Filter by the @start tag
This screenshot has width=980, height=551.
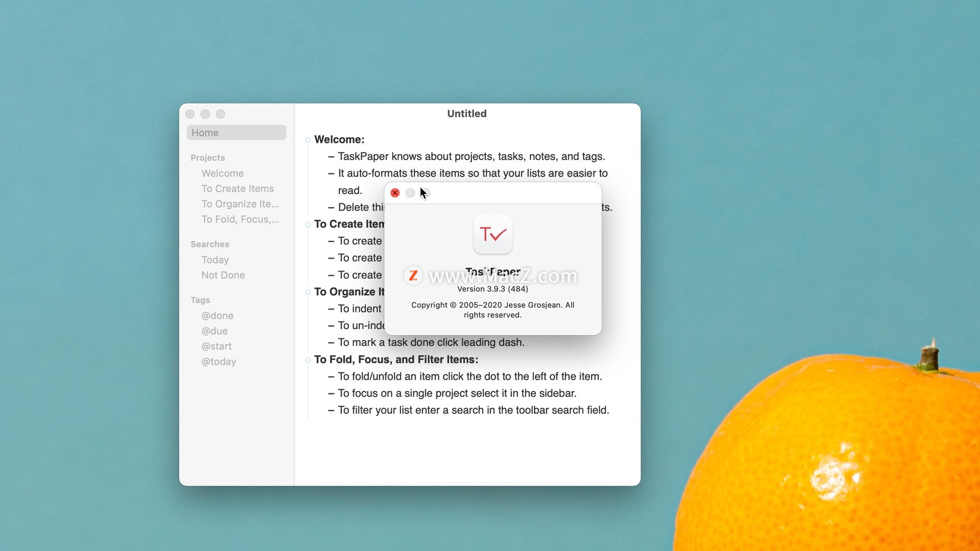pos(216,346)
